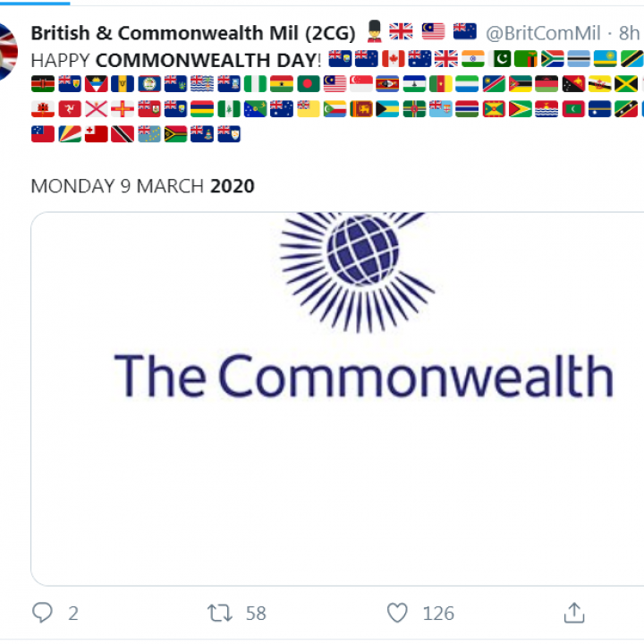Click the Sri Lanka flag emoji

pyautogui.click(x=361, y=109)
